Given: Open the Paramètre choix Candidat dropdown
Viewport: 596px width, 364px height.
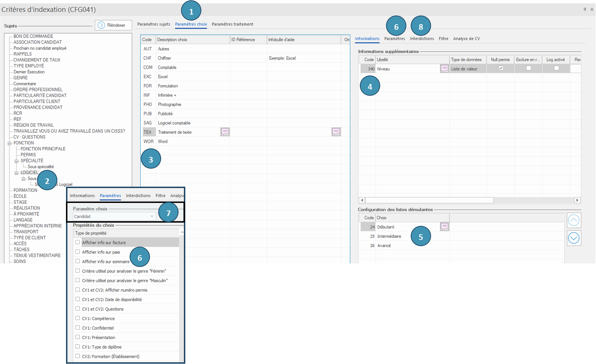Looking at the screenshot, I should pyautogui.click(x=152, y=216).
